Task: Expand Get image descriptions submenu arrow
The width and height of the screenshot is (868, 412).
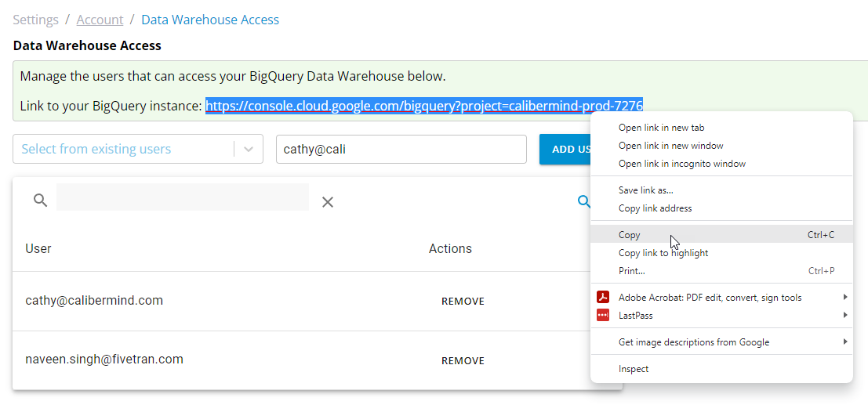Action: point(845,342)
